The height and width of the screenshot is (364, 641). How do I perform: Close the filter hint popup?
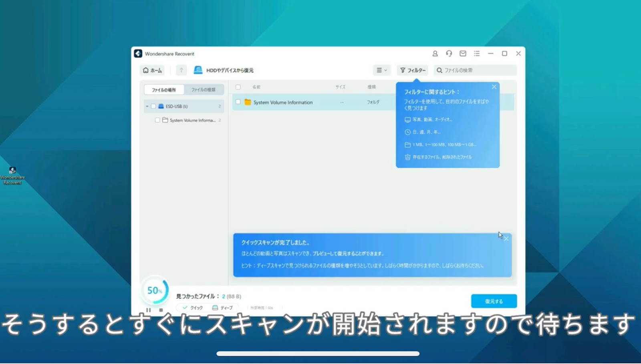tap(494, 87)
